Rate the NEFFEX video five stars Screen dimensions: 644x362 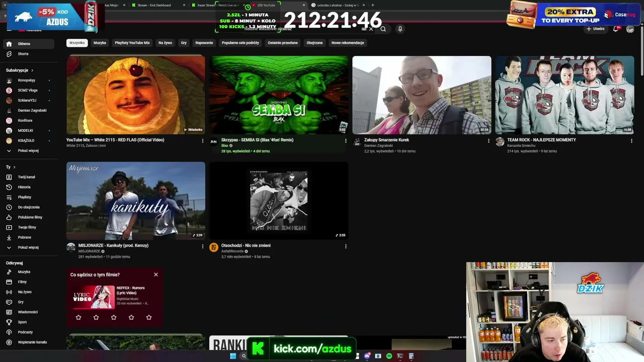(x=149, y=317)
